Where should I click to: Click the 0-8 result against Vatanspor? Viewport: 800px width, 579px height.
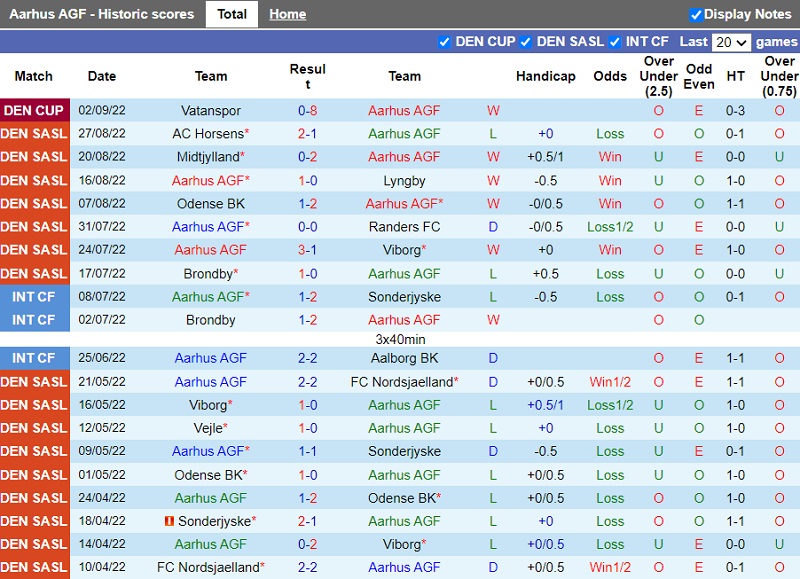point(308,110)
